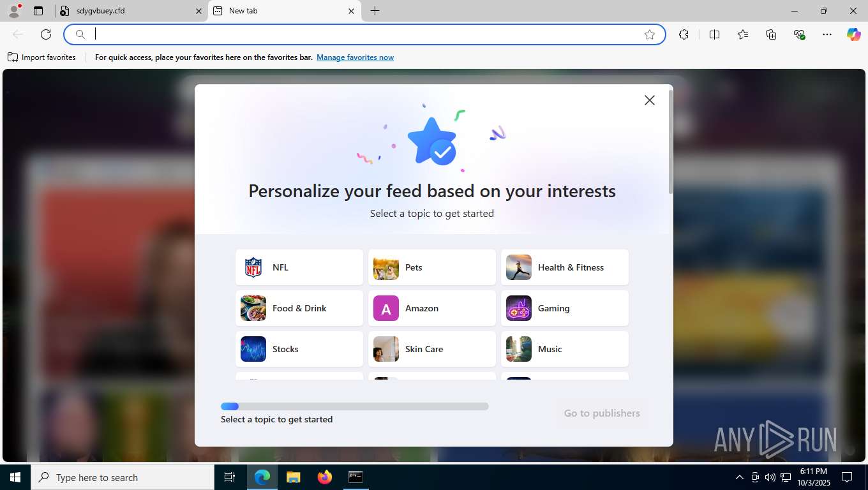Show hidden system tray icons
Image resolution: width=868 pixels, height=490 pixels.
tap(740, 477)
